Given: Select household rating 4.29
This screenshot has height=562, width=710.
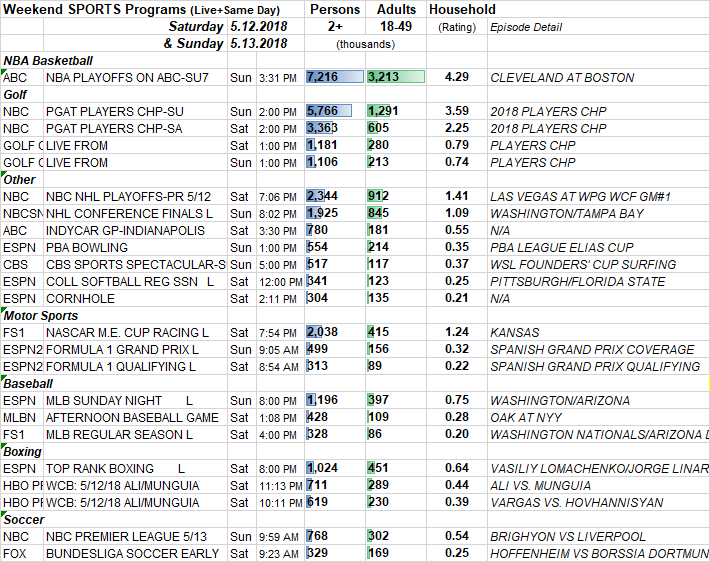Looking at the screenshot, I should point(456,77).
